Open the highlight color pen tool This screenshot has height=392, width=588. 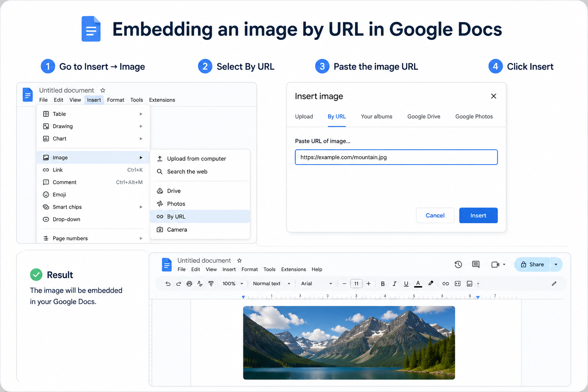click(431, 284)
